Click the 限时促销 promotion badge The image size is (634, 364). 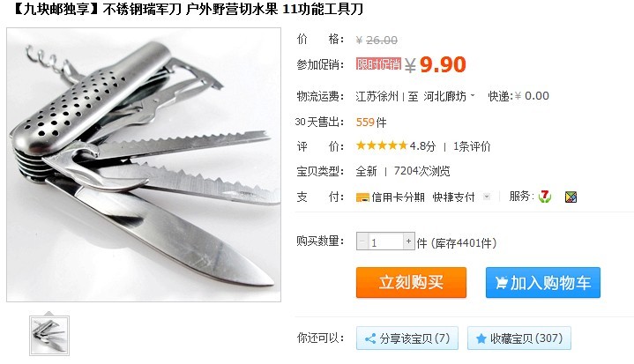point(378,63)
